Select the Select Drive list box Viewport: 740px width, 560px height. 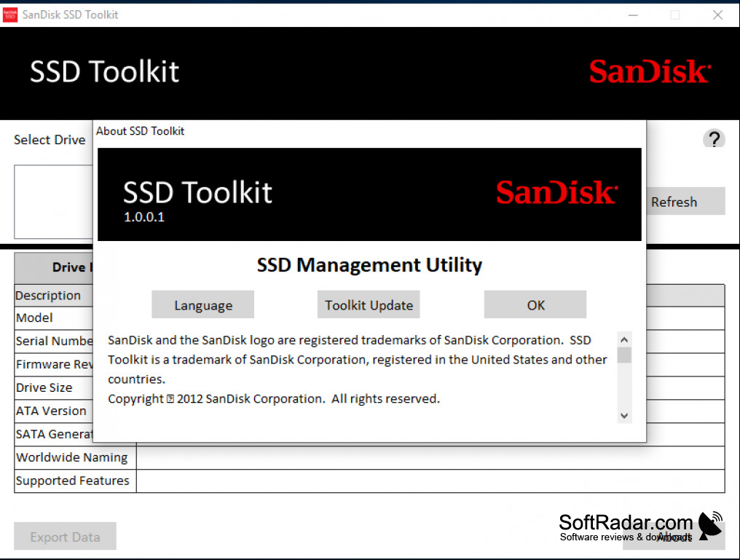(x=53, y=202)
